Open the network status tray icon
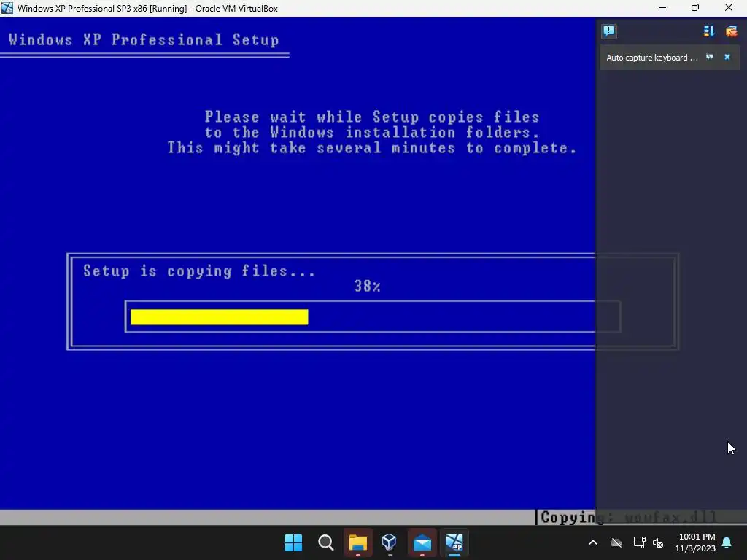This screenshot has width=747, height=560. [x=639, y=542]
